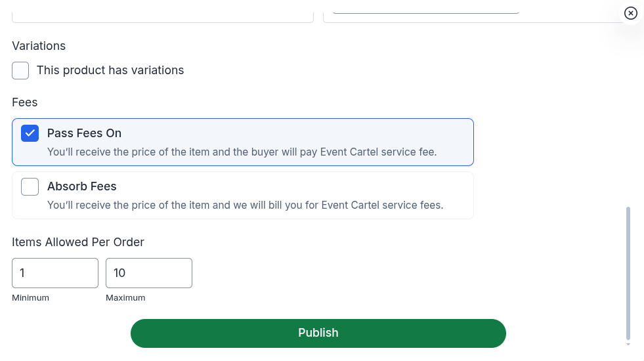Viewport: 644px width, 361px height.
Task: Click the 'Variations' section heading
Action: tap(39, 45)
